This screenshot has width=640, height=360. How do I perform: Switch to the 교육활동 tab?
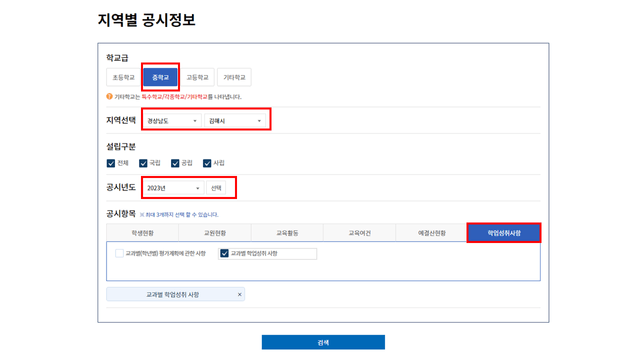tap(287, 233)
